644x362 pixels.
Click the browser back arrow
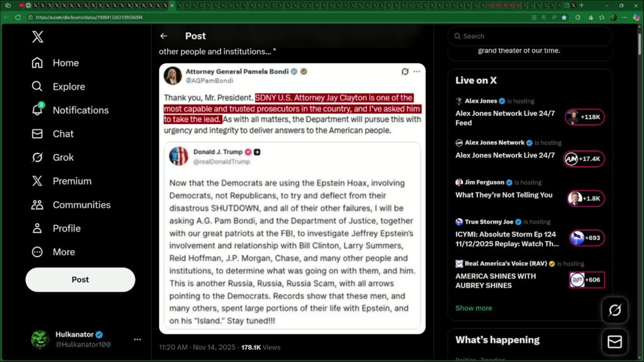[7, 17]
